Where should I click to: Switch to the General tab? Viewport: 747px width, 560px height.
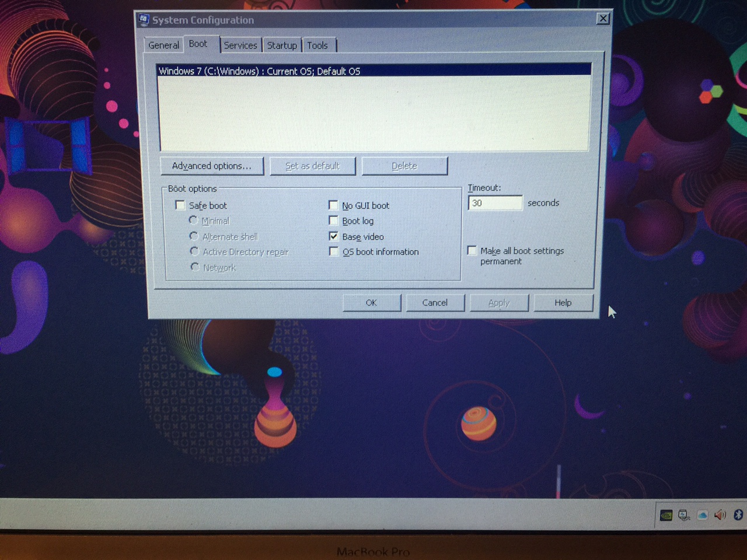click(x=163, y=45)
